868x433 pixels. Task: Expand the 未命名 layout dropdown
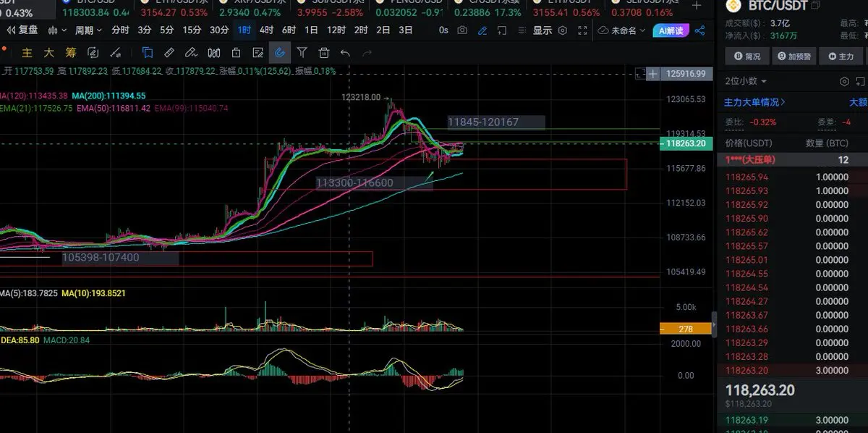pos(621,30)
